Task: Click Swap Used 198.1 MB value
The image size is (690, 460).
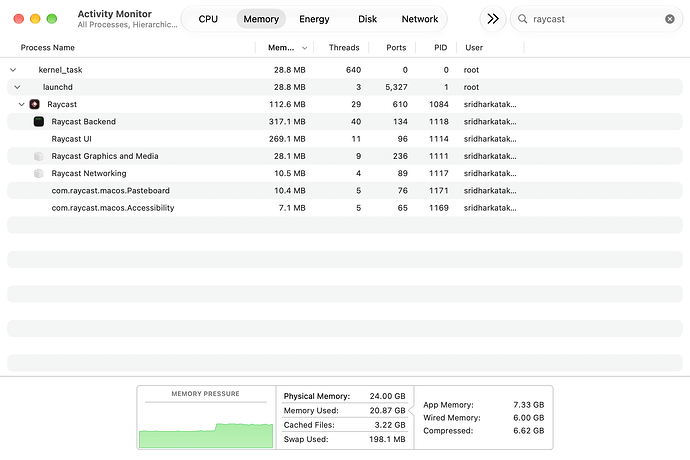Action: pyautogui.click(x=387, y=439)
